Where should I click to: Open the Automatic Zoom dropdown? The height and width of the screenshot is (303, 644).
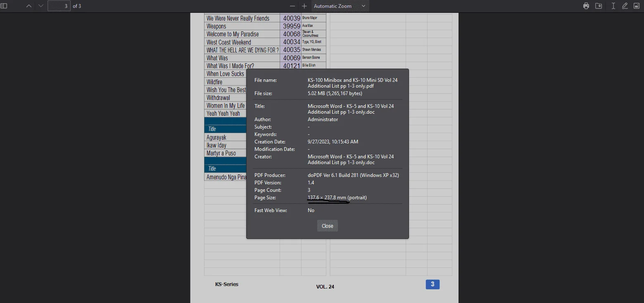coord(340,6)
